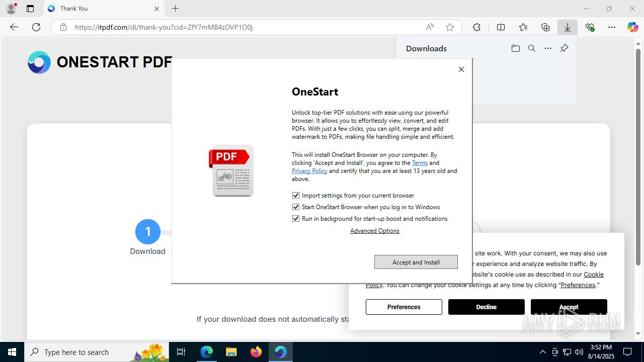View site information lock icon

pos(63,27)
